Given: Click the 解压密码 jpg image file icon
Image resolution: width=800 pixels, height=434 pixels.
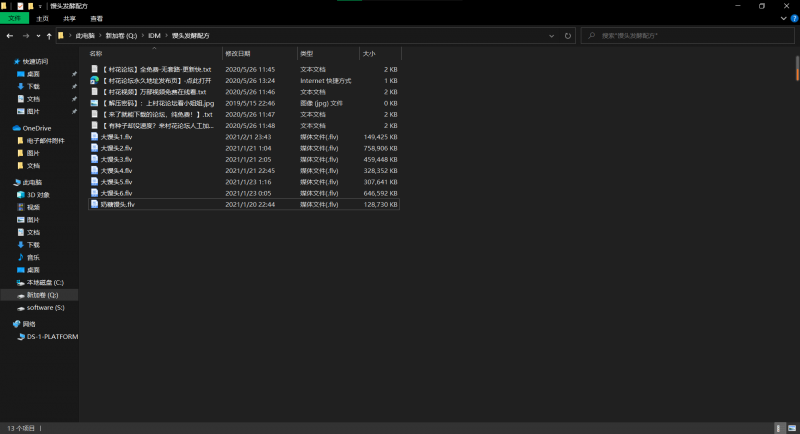Looking at the screenshot, I should pos(94,103).
